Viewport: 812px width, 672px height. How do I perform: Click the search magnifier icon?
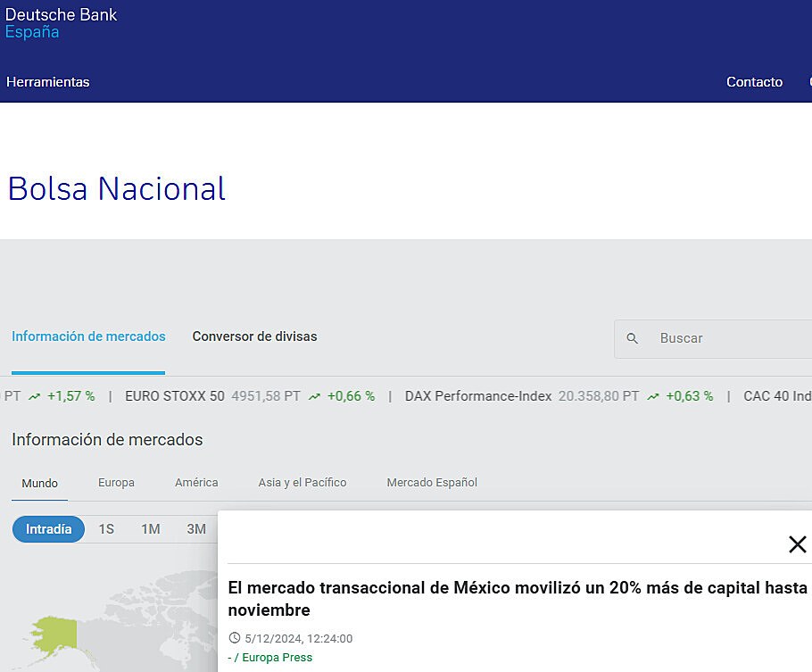(x=632, y=338)
